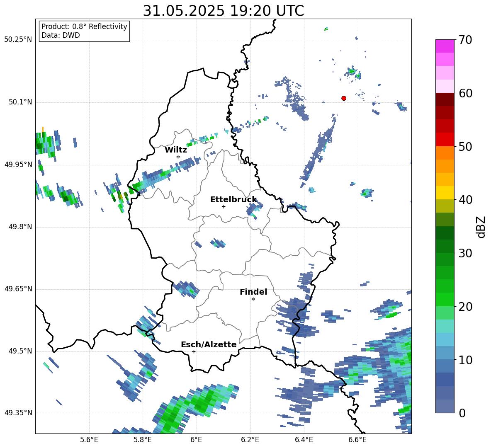
Task: Click the 49.95°N latitude label
Action: point(18,165)
